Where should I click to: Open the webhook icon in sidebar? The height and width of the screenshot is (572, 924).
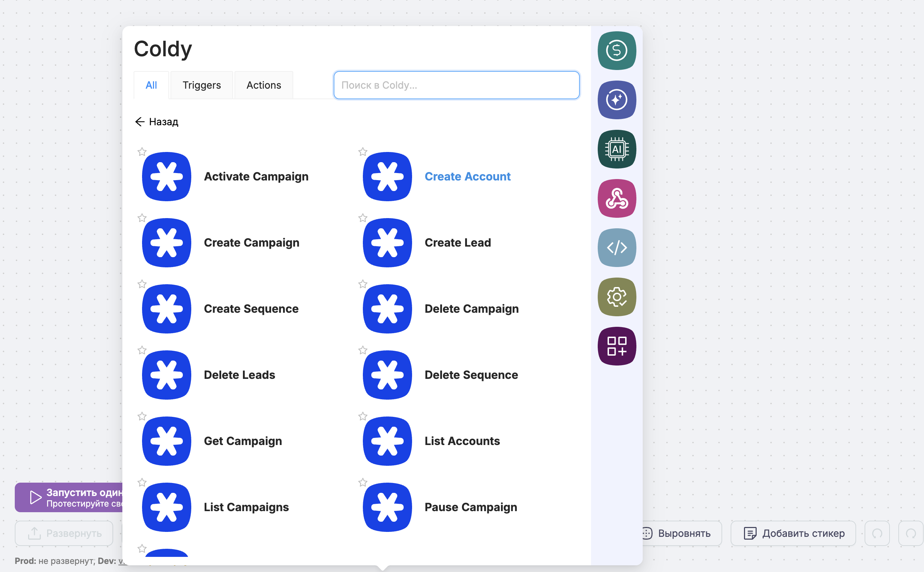coord(617,198)
